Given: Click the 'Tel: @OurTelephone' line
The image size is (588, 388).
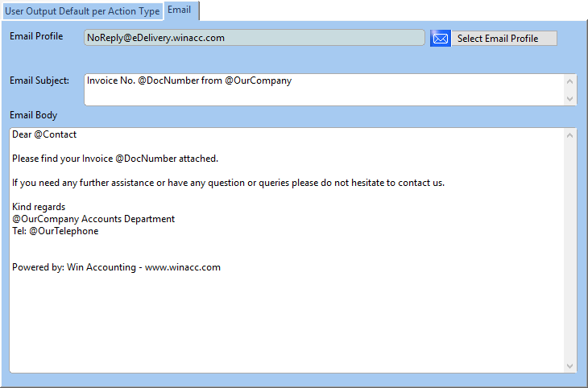Looking at the screenshot, I should pyautogui.click(x=55, y=231).
